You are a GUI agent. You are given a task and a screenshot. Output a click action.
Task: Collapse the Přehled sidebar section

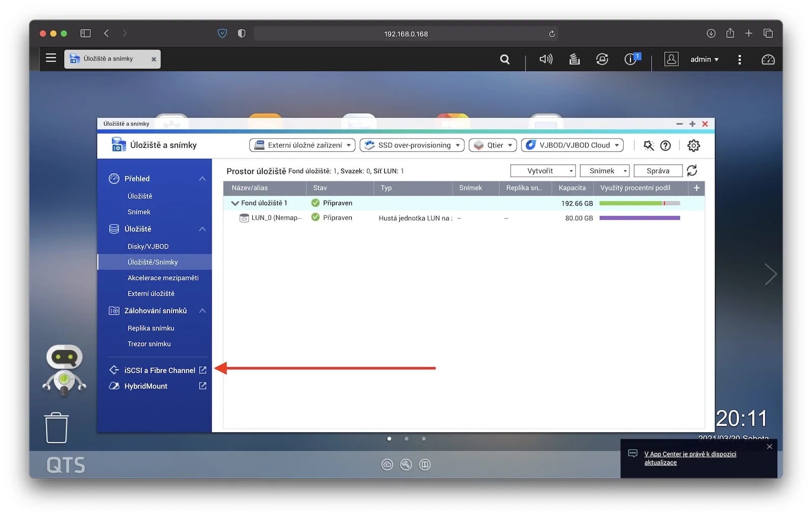point(202,179)
